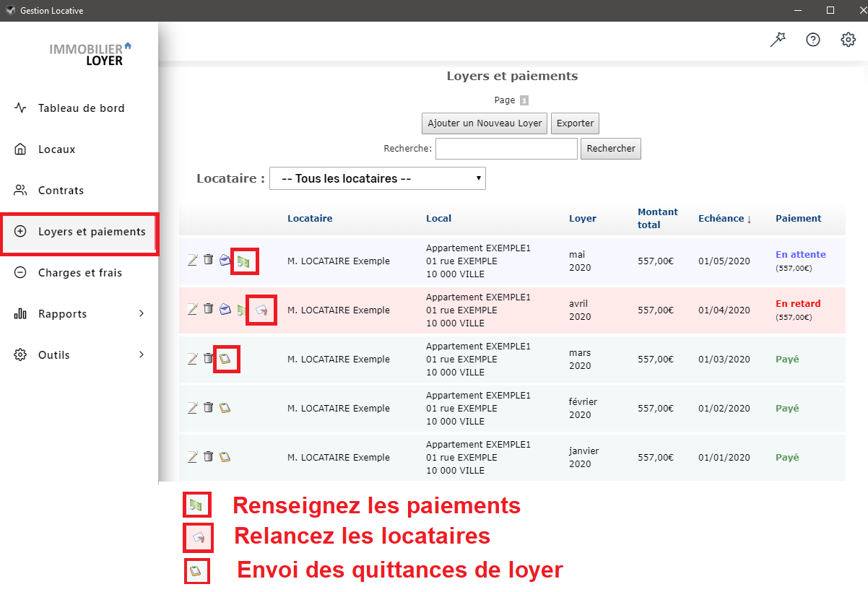
Task: Send the rent receipt for janvier 2020
Action: 225,456
